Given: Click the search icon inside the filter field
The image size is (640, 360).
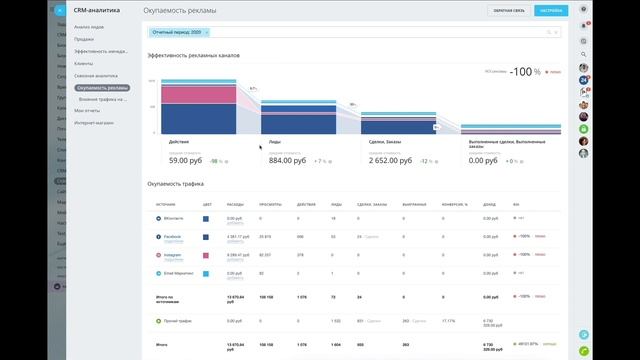Looking at the screenshot, I should point(549,32).
